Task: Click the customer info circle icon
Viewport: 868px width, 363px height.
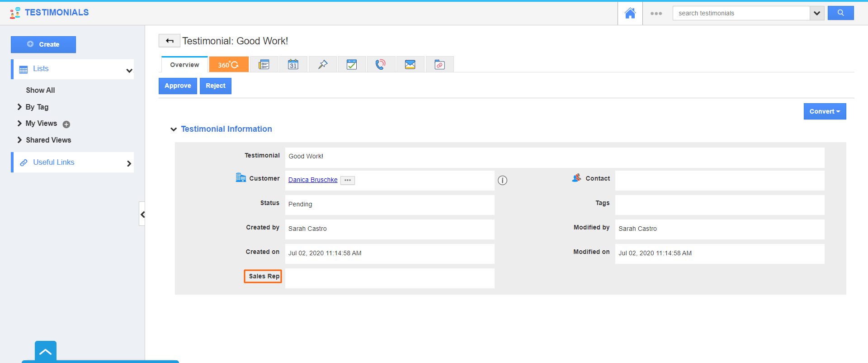Action: (x=502, y=180)
